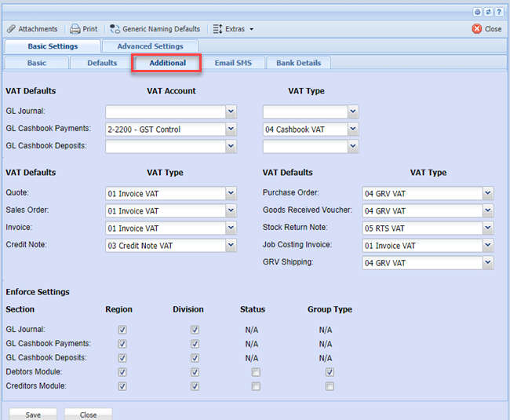Uncheck GL Journal Region checkbox
The width and height of the screenshot is (510, 420).
pyautogui.click(x=122, y=331)
